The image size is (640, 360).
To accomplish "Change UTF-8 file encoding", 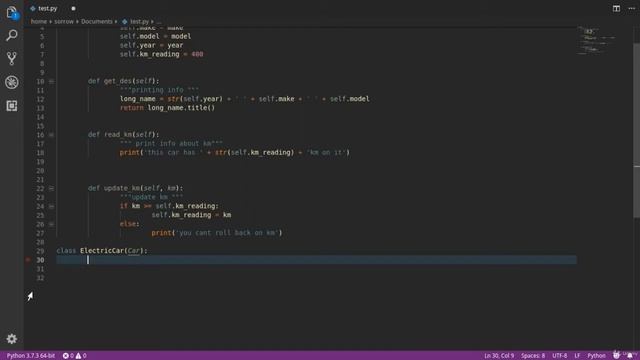I will [x=560, y=356].
